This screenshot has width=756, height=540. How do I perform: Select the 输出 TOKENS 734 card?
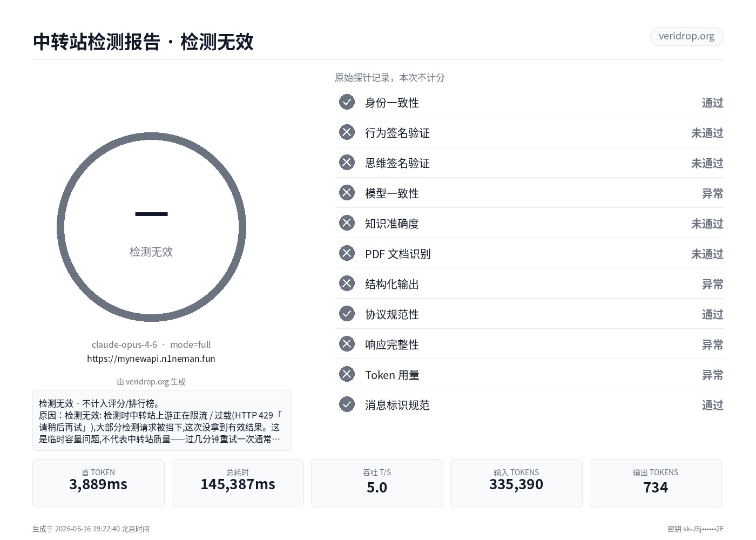tap(656, 483)
